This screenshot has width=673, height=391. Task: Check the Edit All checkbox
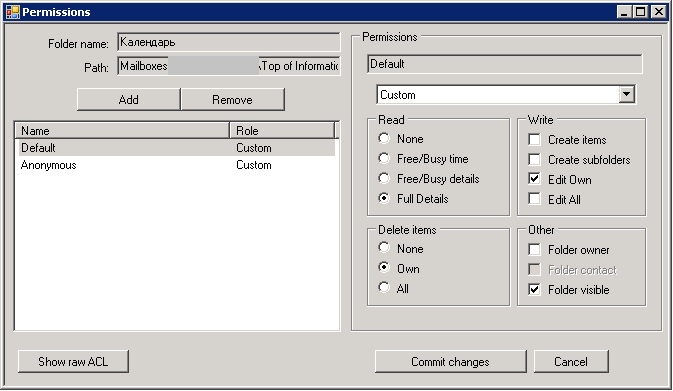[x=534, y=199]
